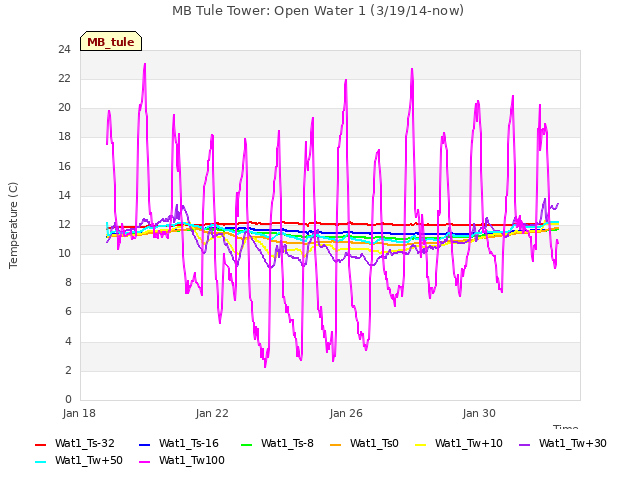Select the Wat1_Tw100 legend text
The image size is (640, 480).
tap(191, 460)
